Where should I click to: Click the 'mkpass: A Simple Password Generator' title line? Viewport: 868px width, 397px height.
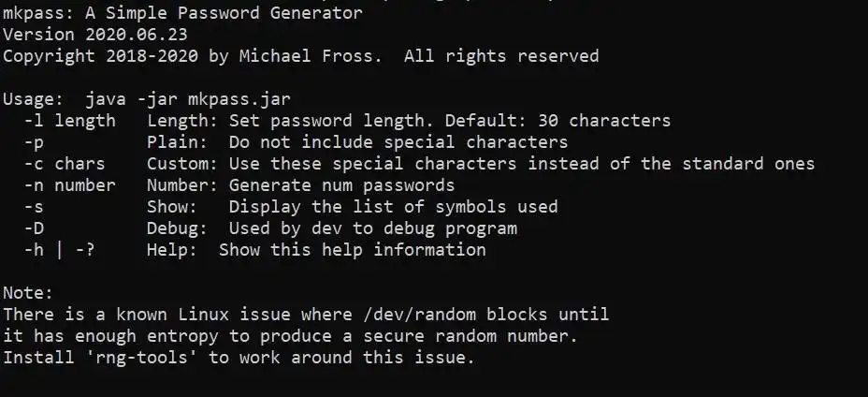[182, 14]
